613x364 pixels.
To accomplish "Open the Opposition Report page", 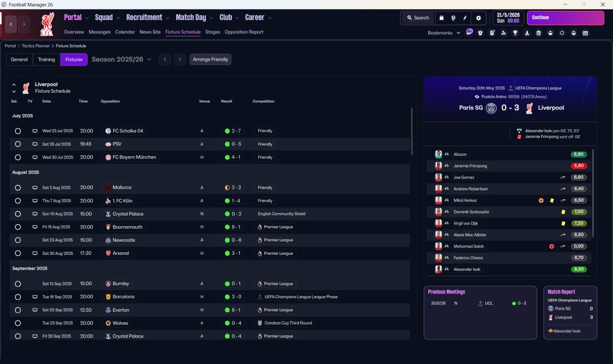I will pyautogui.click(x=244, y=32).
